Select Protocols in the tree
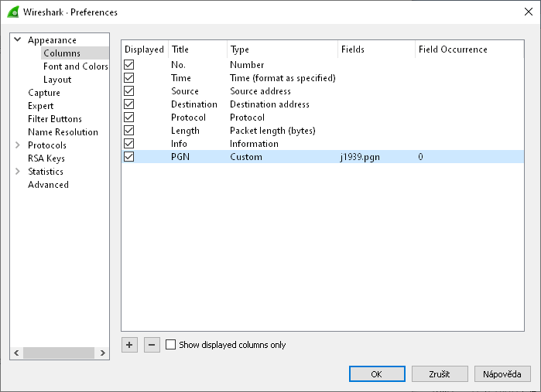Image resolution: width=541 pixels, height=392 pixels. pyautogui.click(x=47, y=145)
